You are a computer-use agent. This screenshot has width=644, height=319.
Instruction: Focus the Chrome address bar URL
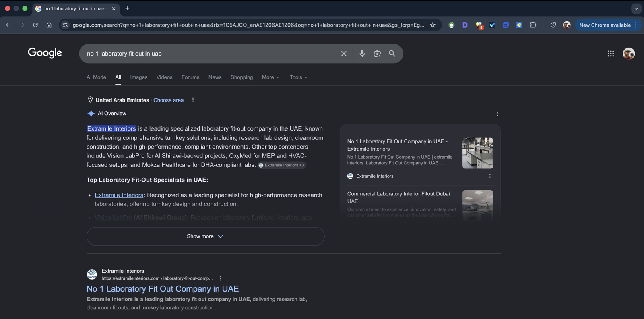[248, 25]
